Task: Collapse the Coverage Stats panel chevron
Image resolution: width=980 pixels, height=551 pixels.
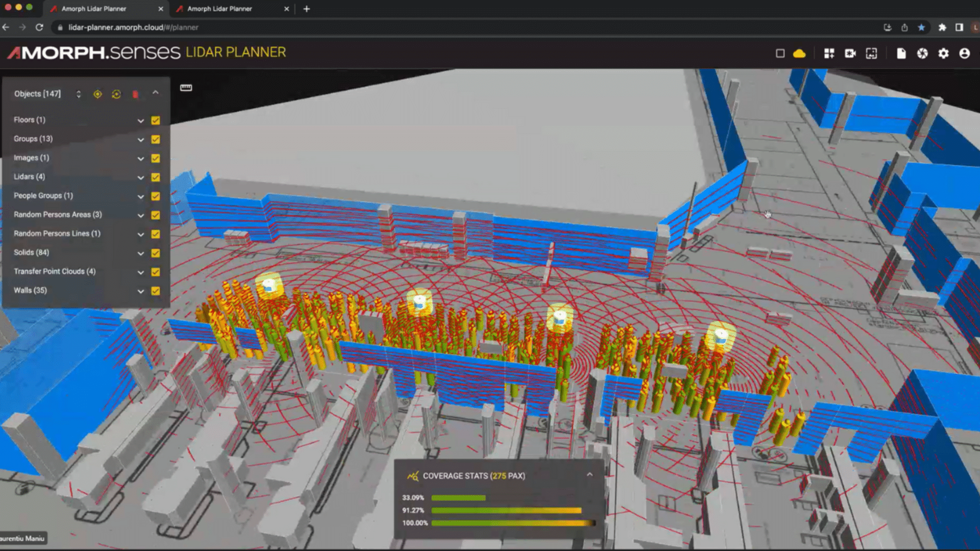Action: coord(591,474)
